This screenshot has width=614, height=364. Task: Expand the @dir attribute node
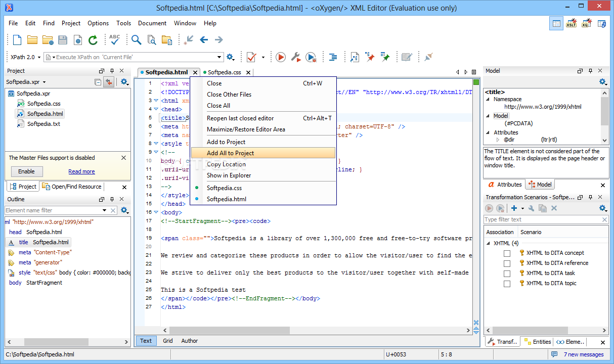pyautogui.click(x=498, y=140)
